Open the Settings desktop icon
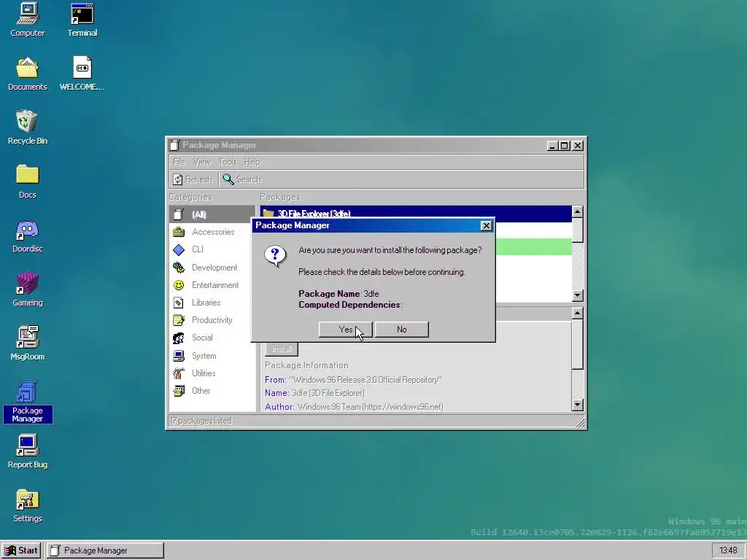The image size is (747, 560). click(28, 505)
